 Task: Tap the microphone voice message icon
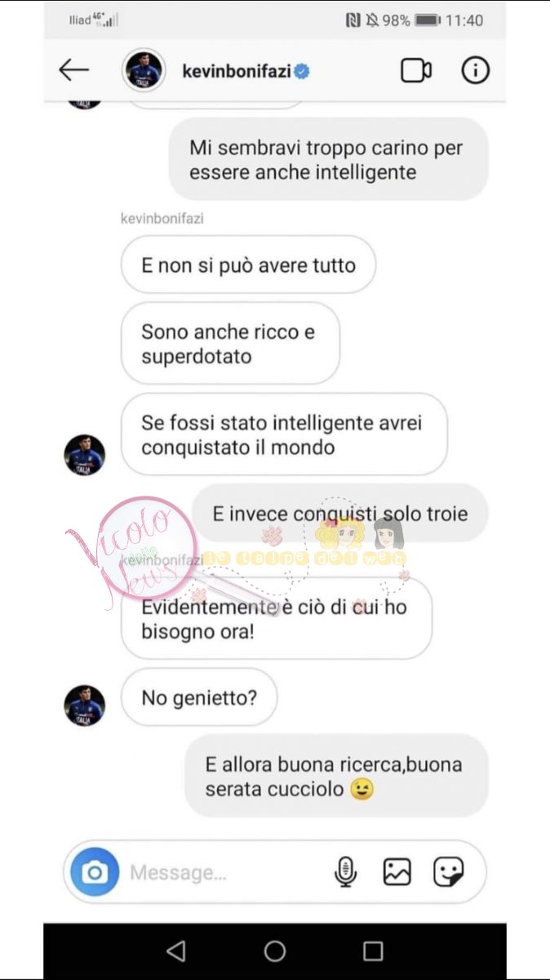pyautogui.click(x=346, y=872)
